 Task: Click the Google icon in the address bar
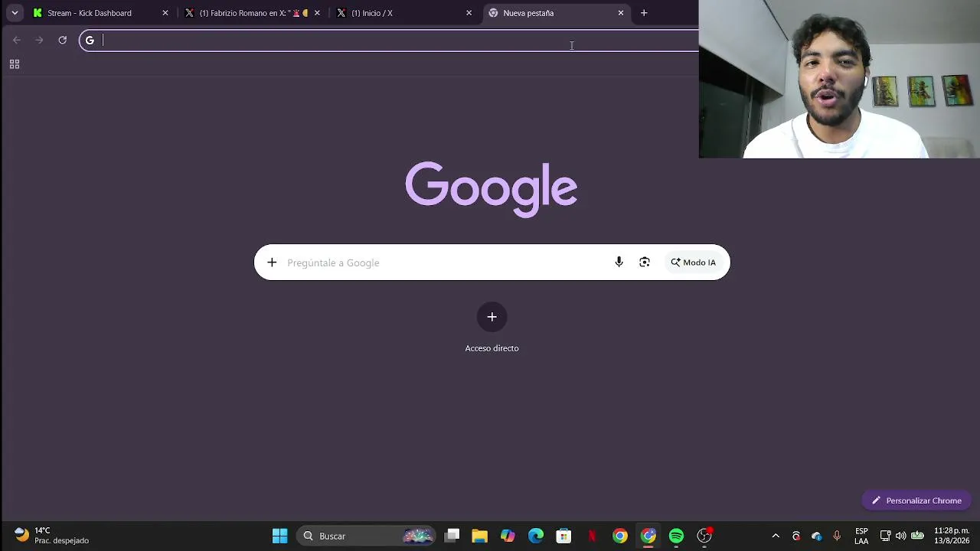[90, 41]
